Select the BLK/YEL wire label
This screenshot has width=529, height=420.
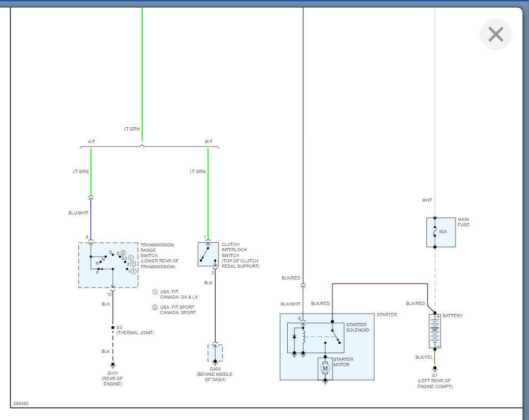coord(424,357)
